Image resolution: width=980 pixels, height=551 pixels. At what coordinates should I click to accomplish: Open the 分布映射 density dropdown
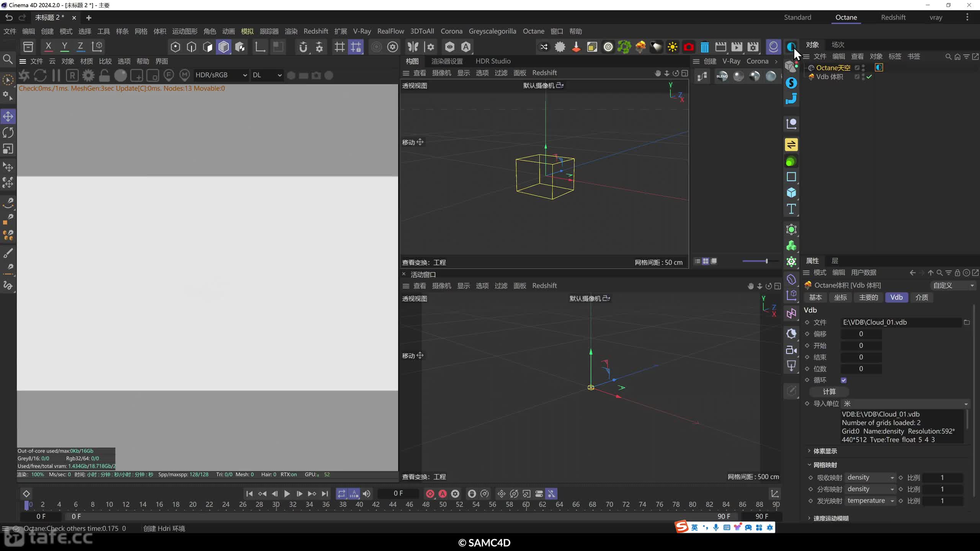point(870,489)
